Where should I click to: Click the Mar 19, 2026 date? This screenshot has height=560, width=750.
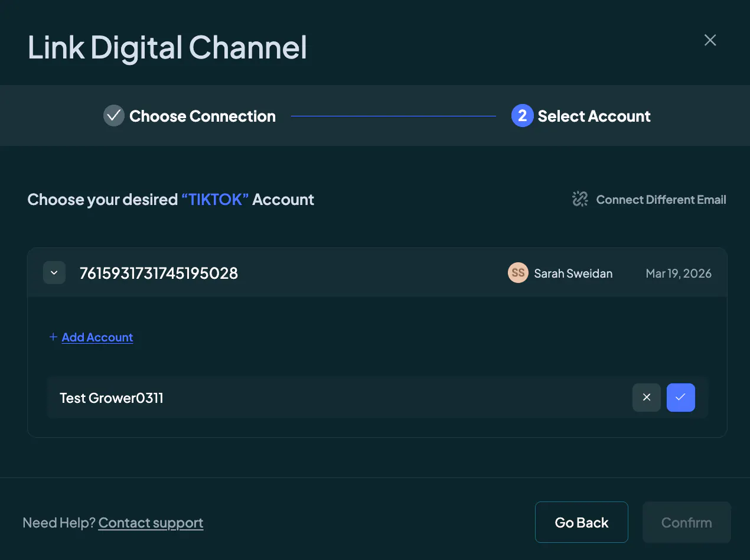click(679, 274)
